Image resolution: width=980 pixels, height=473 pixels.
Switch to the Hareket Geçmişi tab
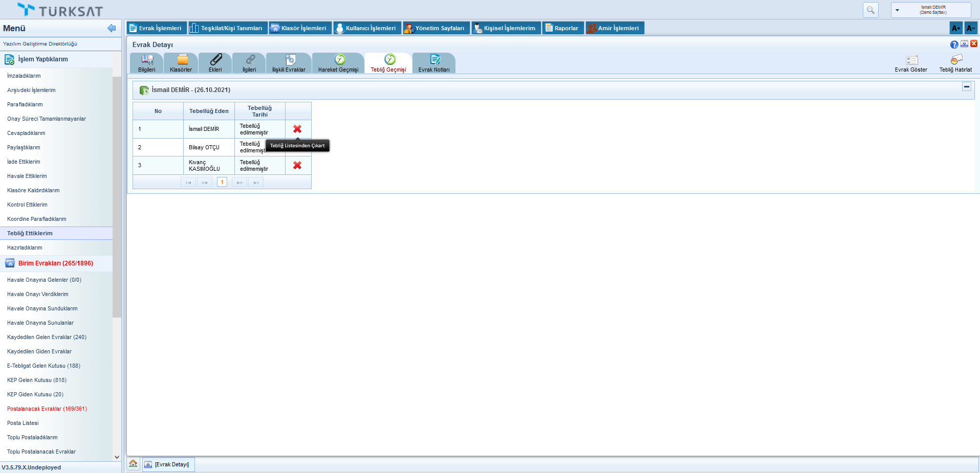pos(338,63)
